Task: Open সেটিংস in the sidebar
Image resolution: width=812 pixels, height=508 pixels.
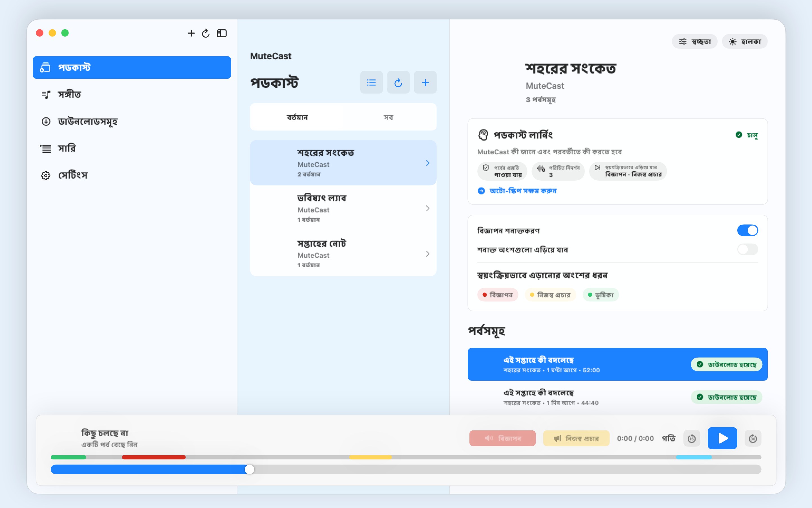Action: coord(132,175)
